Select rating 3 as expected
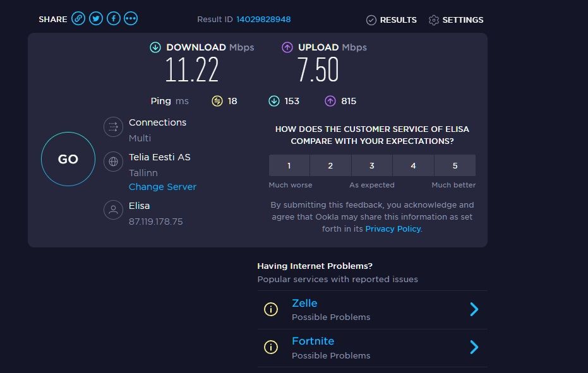The image size is (588, 373). (x=372, y=165)
